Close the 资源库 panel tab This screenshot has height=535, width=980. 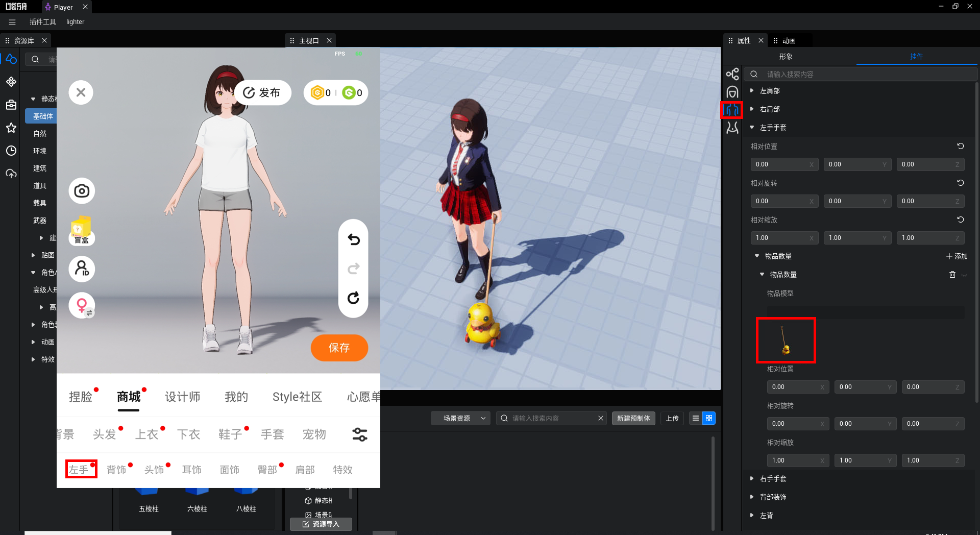point(44,40)
